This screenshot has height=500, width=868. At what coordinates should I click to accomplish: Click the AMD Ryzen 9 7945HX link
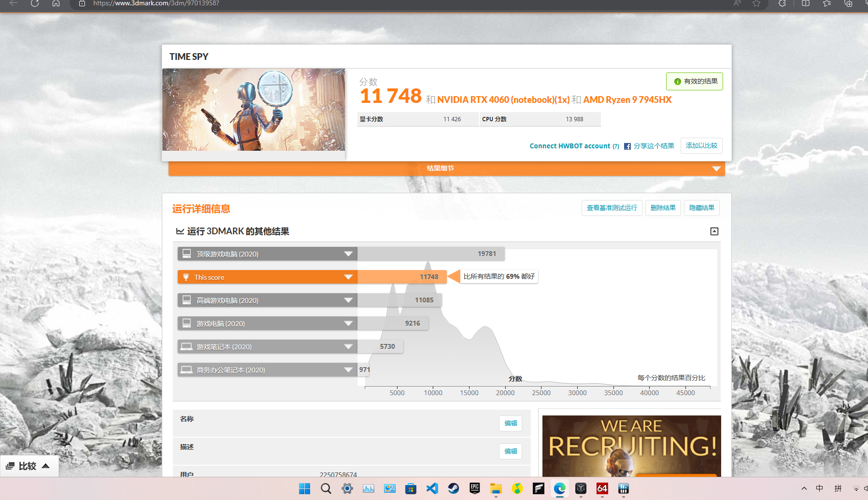627,100
